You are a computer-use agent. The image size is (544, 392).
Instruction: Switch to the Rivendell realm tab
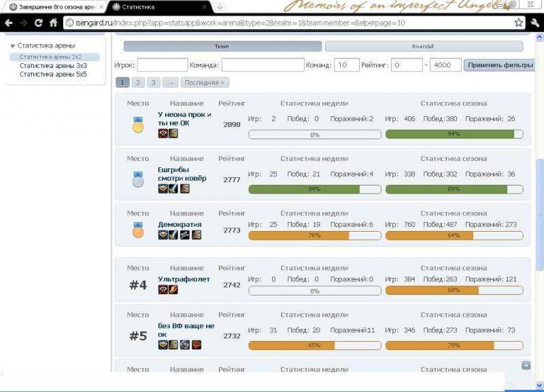(424, 46)
